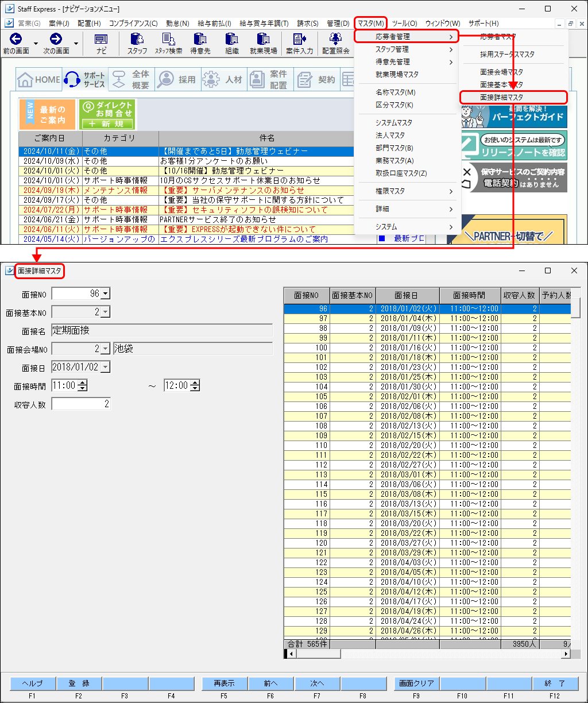The width and height of the screenshot is (588, 703).
Task: Select 面接会場マスタ submenu item
Action: click(514, 72)
